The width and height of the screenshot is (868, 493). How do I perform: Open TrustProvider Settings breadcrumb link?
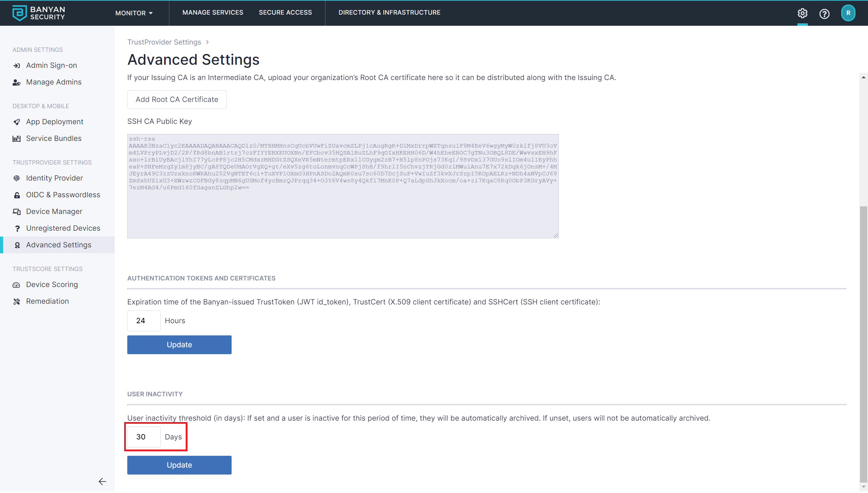click(164, 42)
